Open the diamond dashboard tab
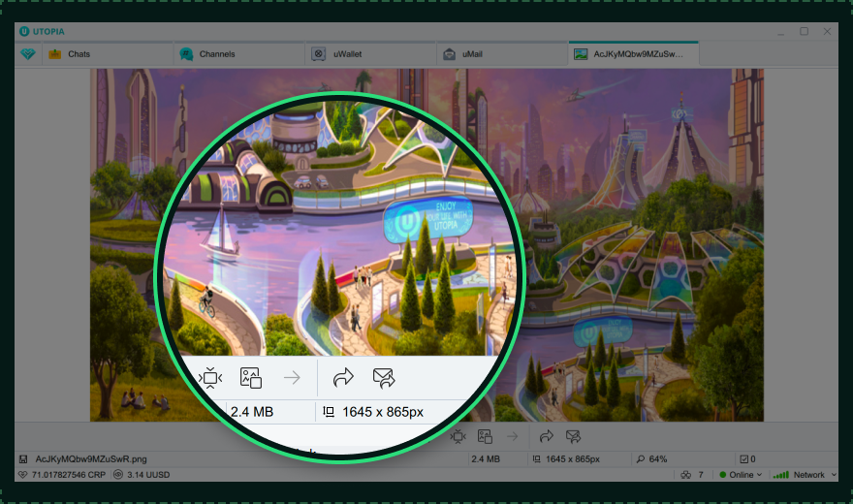The height and width of the screenshot is (504, 853). click(x=28, y=54)
